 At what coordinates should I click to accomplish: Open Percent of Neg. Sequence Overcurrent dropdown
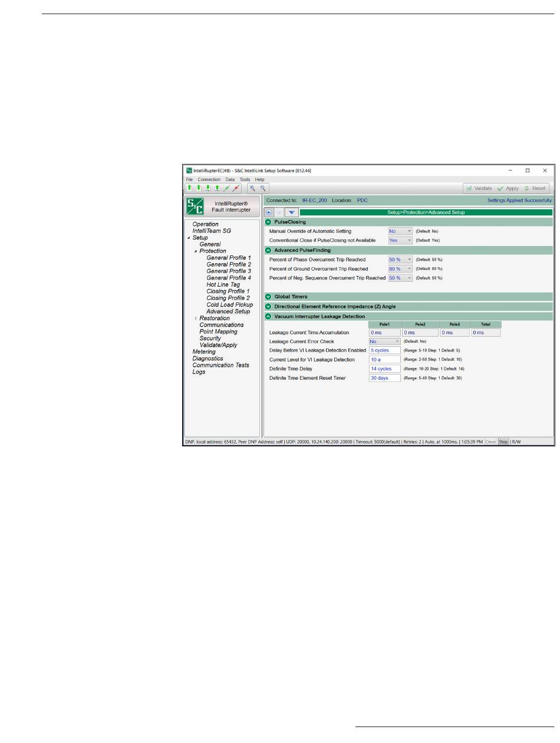(x=400, y=278)
